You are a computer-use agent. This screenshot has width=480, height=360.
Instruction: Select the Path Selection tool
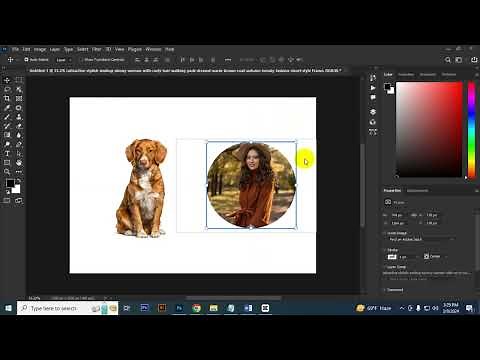tap(19, 154)
